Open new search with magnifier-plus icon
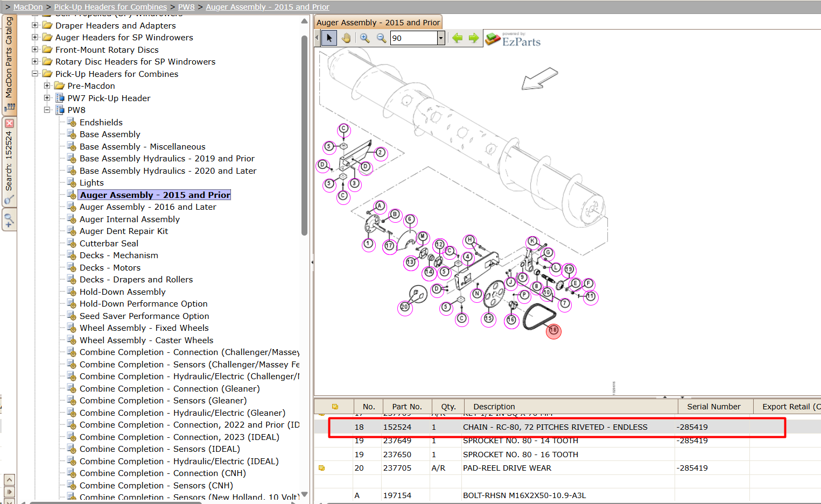This screenshot has width=821, height=504. (x=9, y=220)
